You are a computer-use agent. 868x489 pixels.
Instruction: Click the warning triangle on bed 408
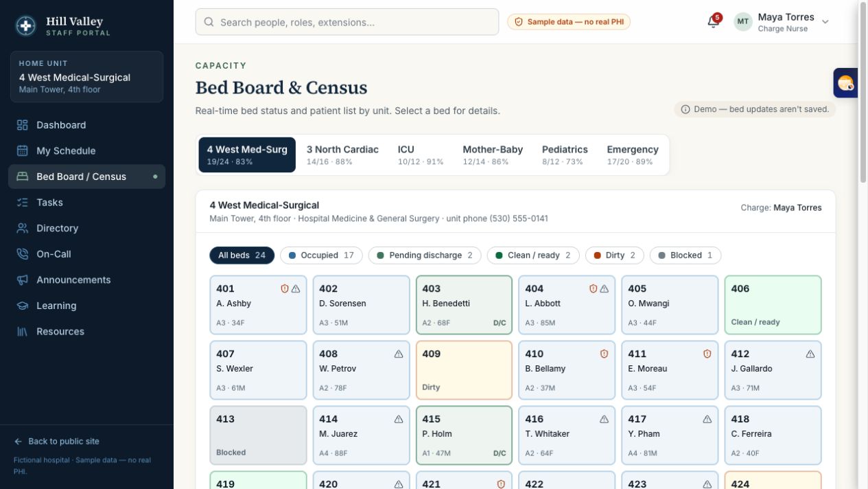pyautogui.click(x=399, y=354)
